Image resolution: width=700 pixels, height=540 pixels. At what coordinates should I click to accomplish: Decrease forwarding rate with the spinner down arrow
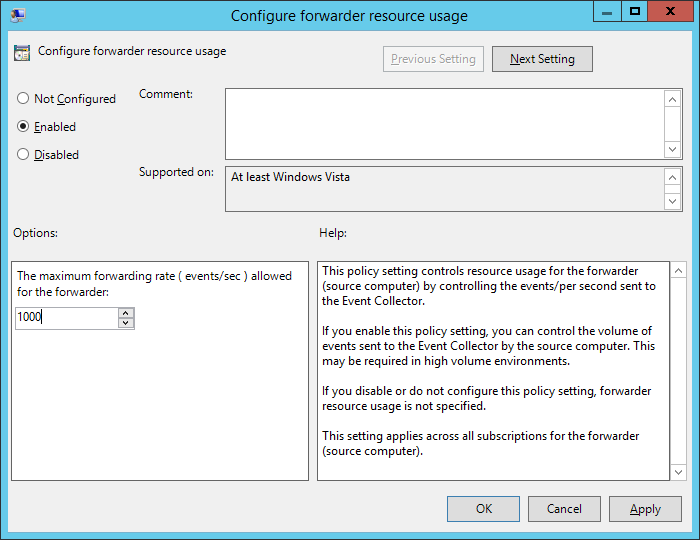click(x=126, y=323)
